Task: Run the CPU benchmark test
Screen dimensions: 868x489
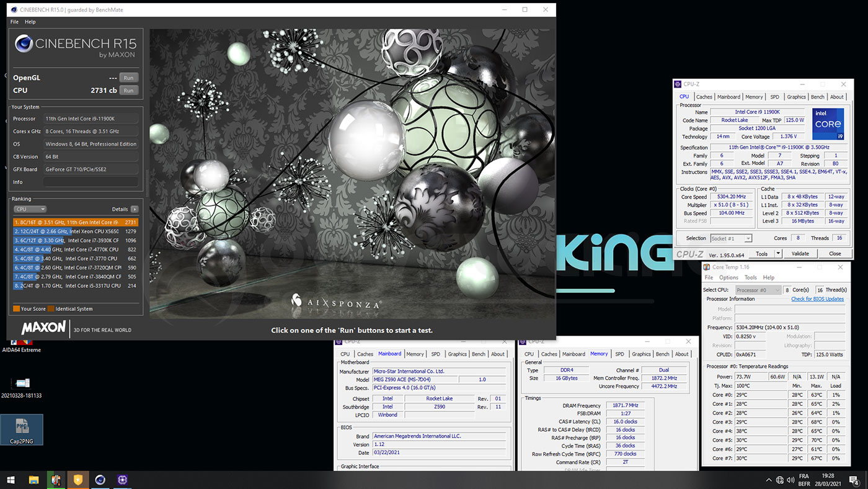Action: point(128,90)
